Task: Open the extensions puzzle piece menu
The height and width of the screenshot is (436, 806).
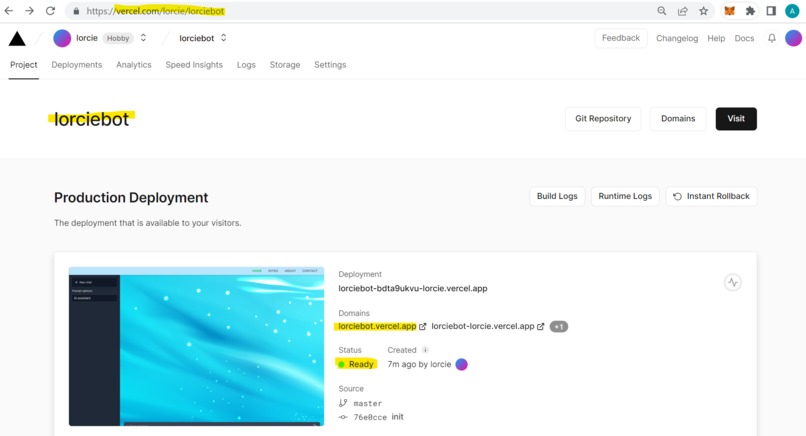Action: (750, 11)
